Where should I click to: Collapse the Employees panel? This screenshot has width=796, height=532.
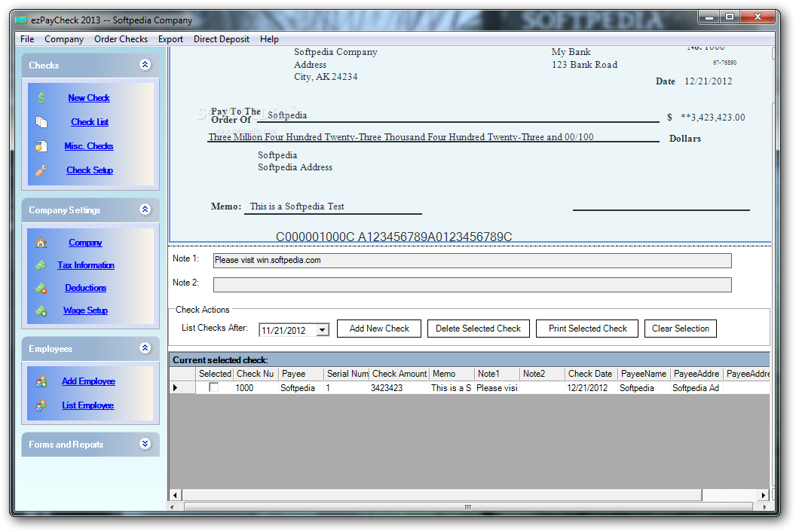pos(145,348)
